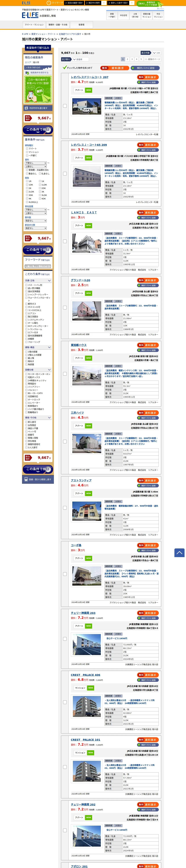Check the アパート building type box
Image resolution: width=186 pixels, height=868 pixels.
point(27,149)
